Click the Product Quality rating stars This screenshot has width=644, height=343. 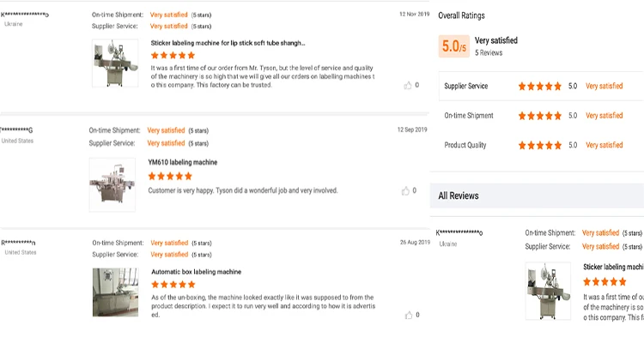(539, 145)
